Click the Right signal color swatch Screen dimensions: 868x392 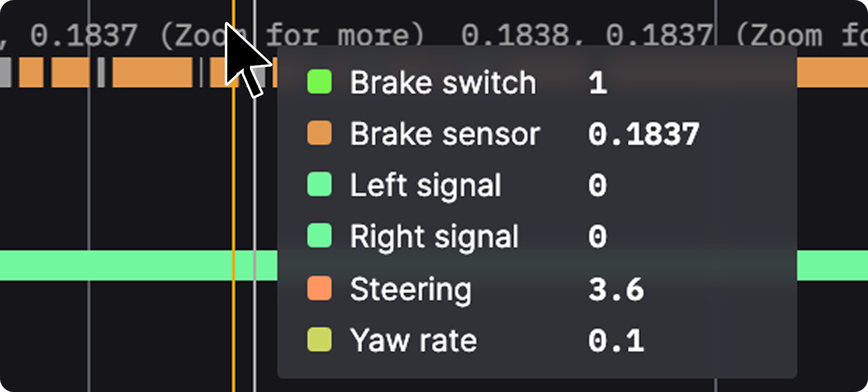(319, 236)
